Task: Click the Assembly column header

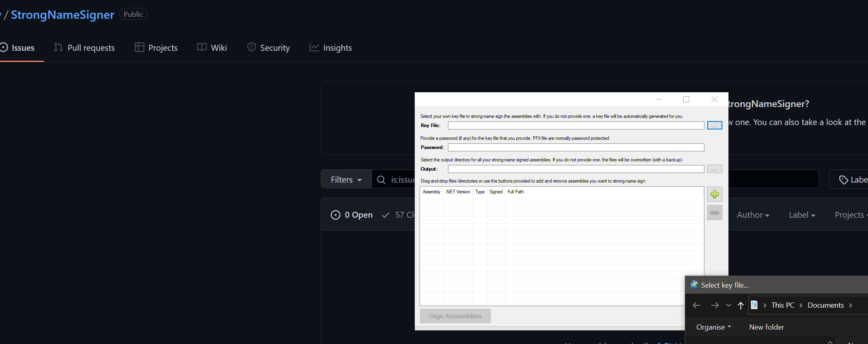Action: coord(431,192)
